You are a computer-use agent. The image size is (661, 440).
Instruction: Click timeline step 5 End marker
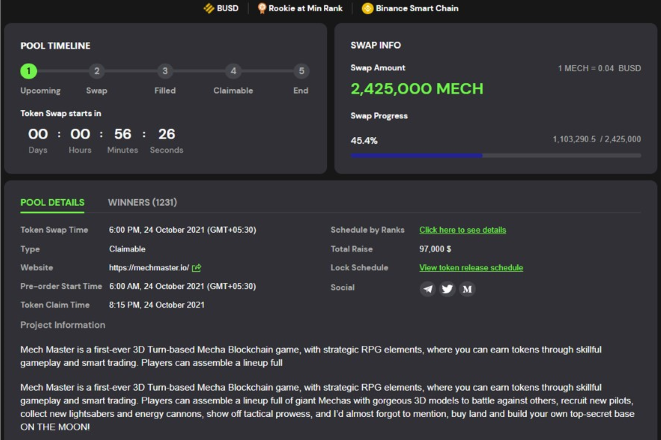(301, 71)
